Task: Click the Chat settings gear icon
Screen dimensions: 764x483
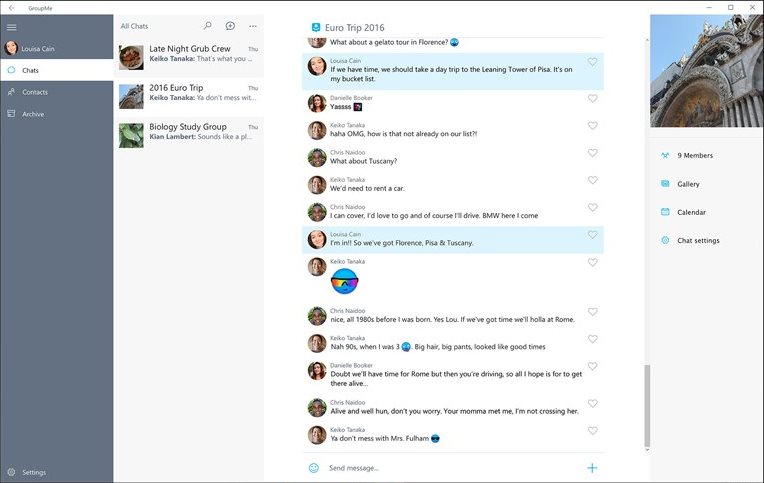Action: pyautogui.click(x=665, y=240)
